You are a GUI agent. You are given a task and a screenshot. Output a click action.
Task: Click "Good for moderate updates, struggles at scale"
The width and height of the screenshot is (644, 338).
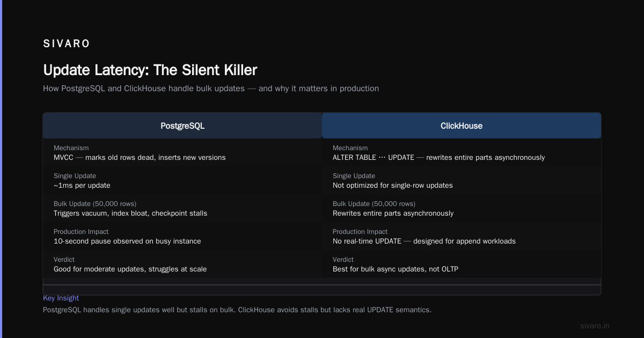coord(130,269)
